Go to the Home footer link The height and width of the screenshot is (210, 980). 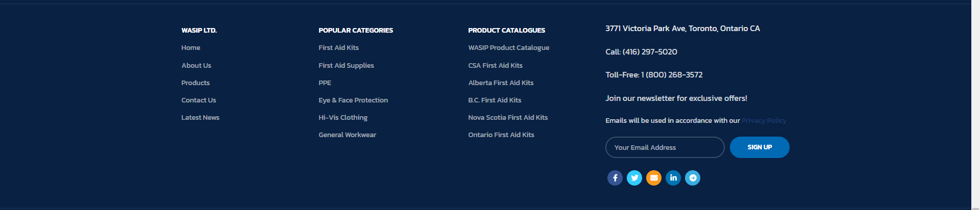191,48
